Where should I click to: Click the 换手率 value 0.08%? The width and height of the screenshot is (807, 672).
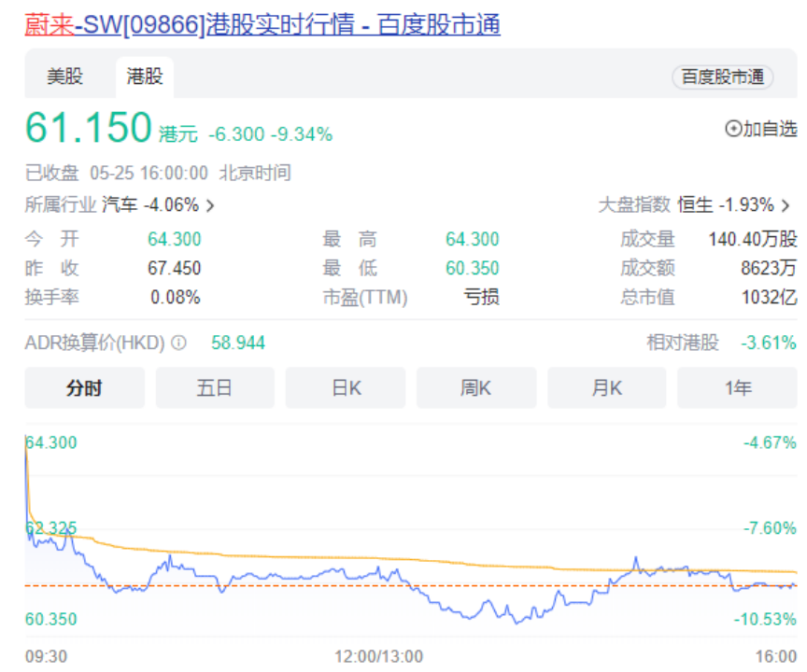click(x=175, y=297)
